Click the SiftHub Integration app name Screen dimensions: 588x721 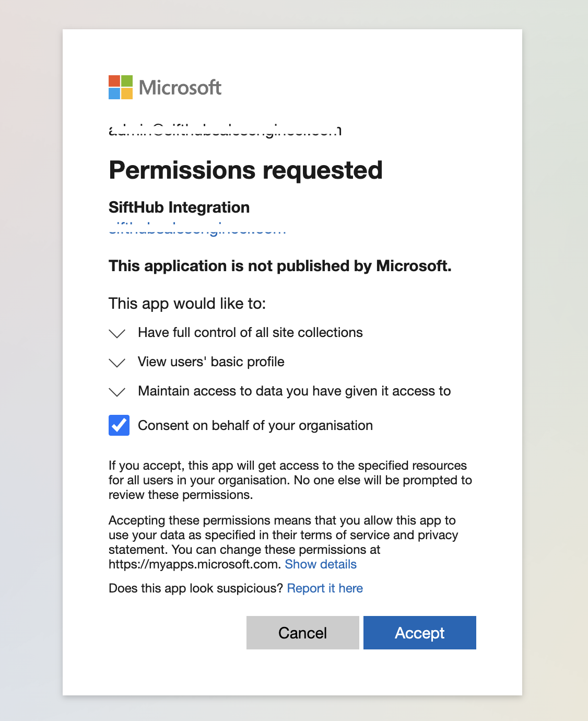click(179, 207)
